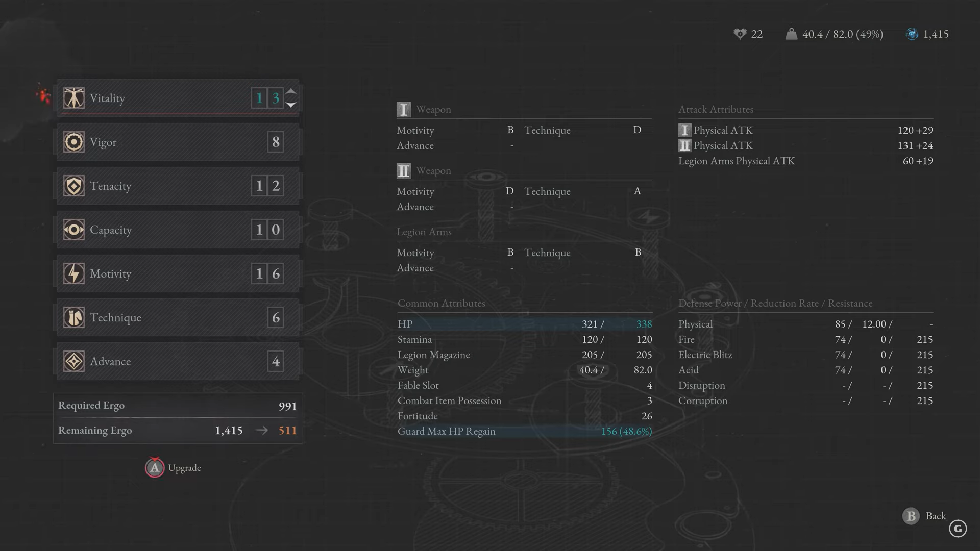Expand Common Attributes HP bar slider
Screen dimensions: 980x551
click(x=524, y=324)
